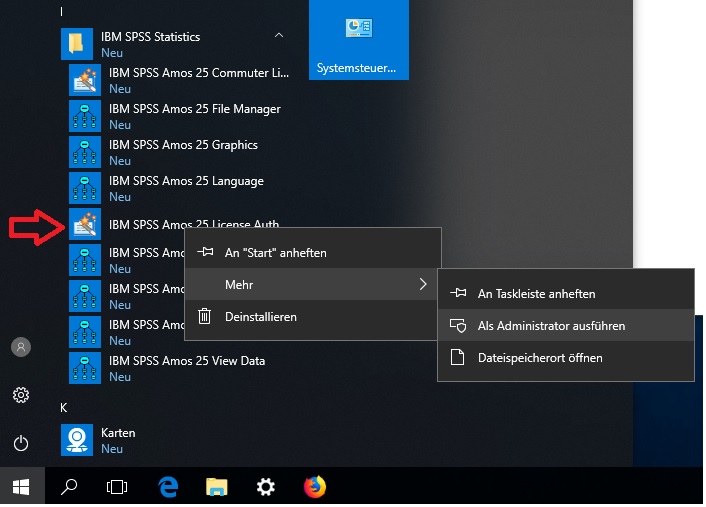The width and height of the screenshot is (706, 507).
Task: Launch Firefox from taskbar
Action: [x=315, y=487]
